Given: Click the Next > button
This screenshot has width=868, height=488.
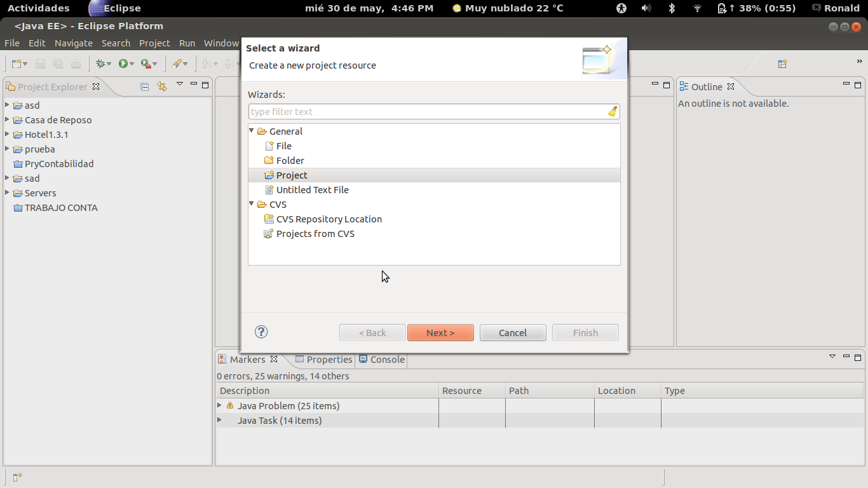Looking at the screenshot, I should [440, 333].
